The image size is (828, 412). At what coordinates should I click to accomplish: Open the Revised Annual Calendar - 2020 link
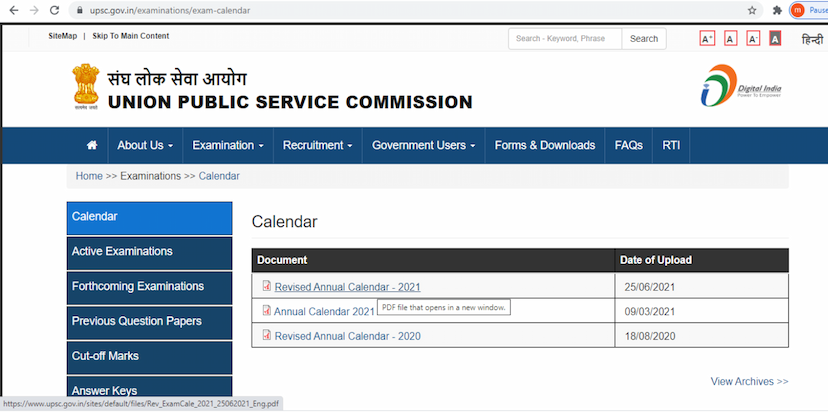tap(347, 336)
